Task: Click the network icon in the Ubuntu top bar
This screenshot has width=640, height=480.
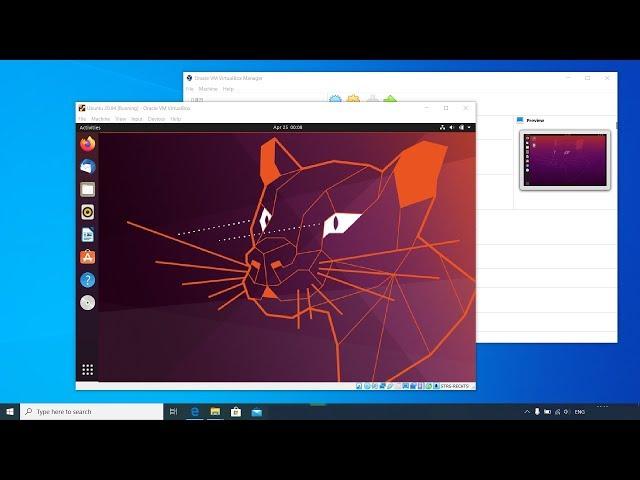Action: [x=442, y=128]
